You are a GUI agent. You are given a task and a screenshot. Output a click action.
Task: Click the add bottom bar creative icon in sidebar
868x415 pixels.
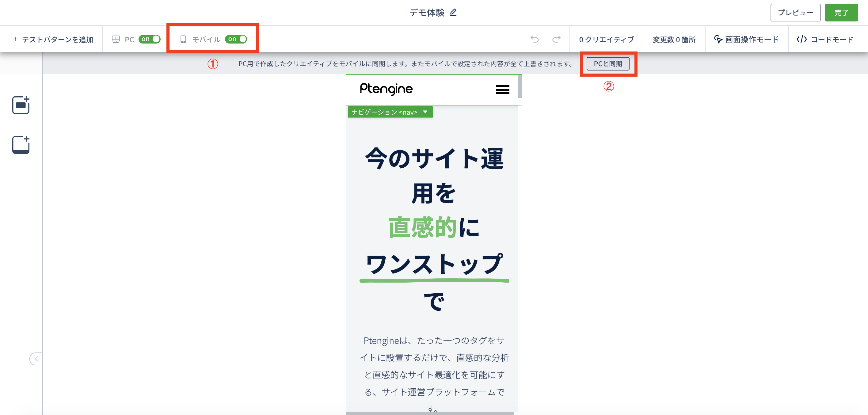coord(21,145)
